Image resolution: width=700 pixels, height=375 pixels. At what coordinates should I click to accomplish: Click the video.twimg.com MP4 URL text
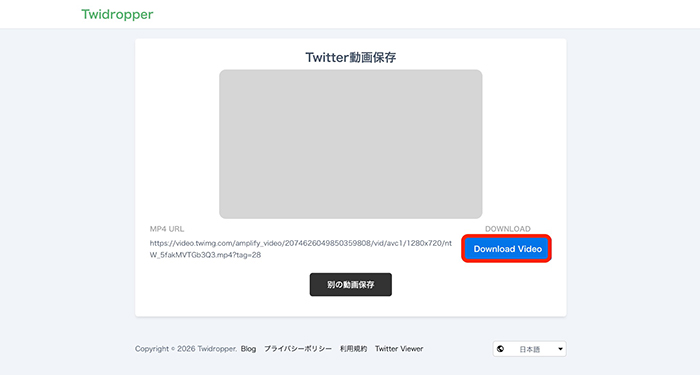point(300,249)
